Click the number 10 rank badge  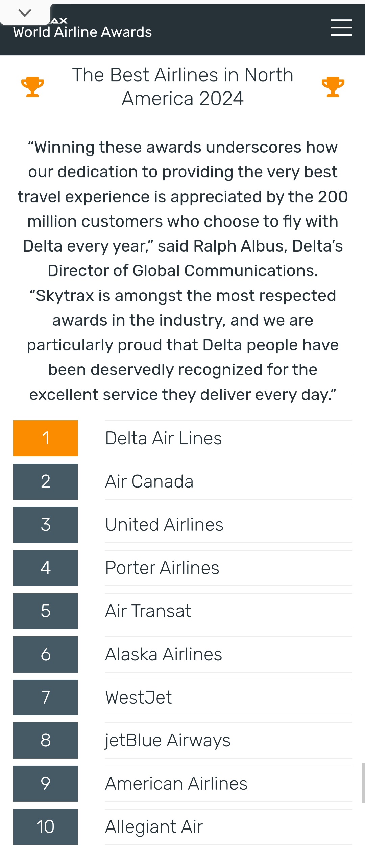(46, 827)
